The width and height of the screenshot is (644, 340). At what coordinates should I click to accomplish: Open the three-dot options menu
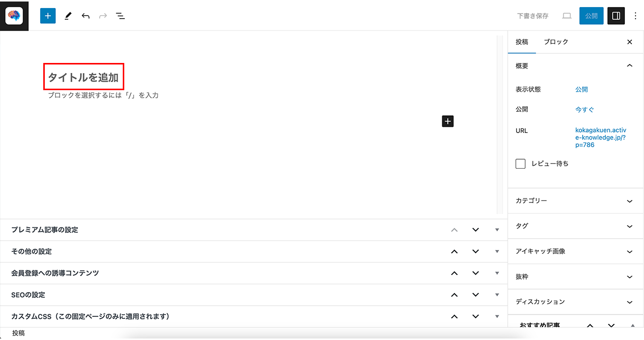(635, 16)
